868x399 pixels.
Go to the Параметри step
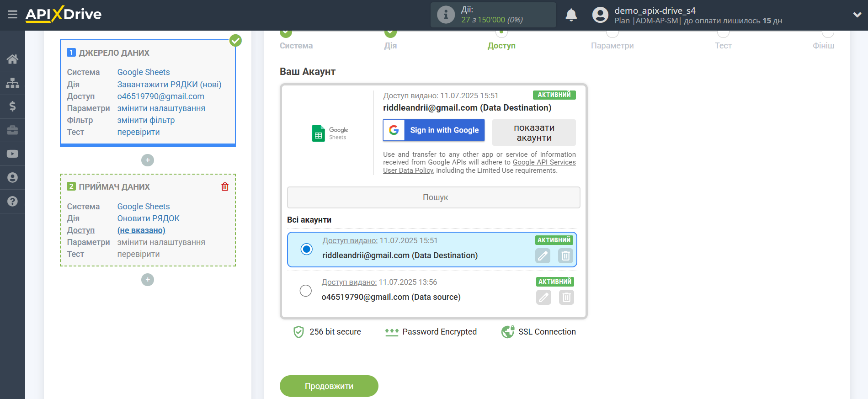tap(612, 46)
